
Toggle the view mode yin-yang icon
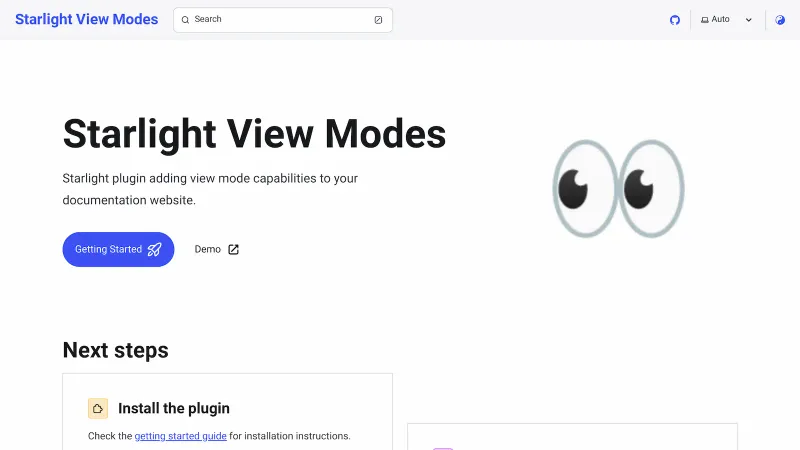[780, 20]
